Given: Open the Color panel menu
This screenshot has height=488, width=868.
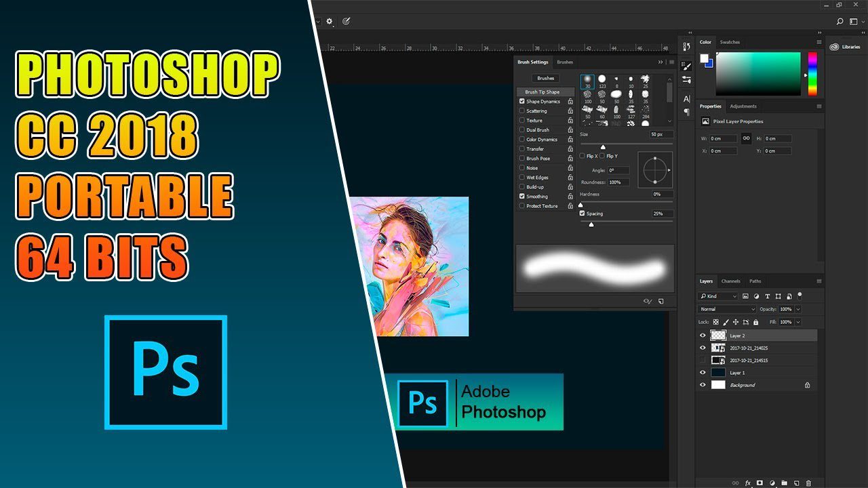Looking at the screenshot, I should tap(819, 42).
